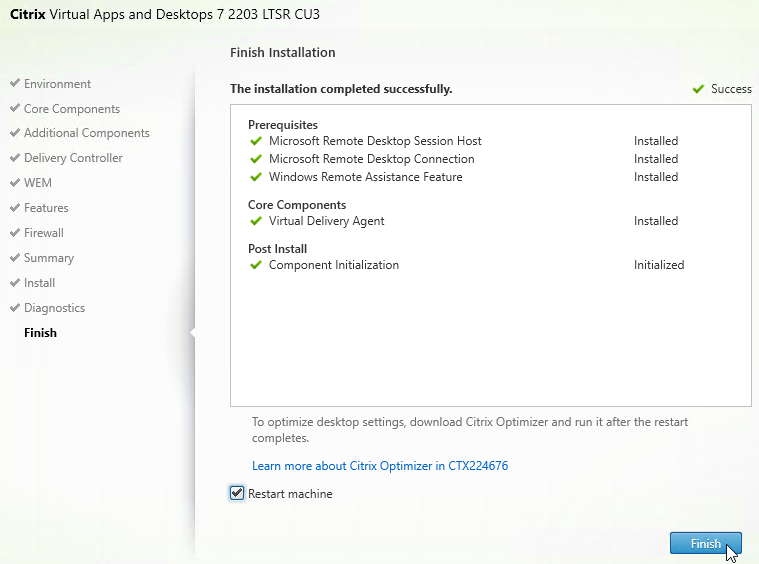Click the Install step checkmark icon
Screen dimensions: 759x564
click(x=15, y=282)
